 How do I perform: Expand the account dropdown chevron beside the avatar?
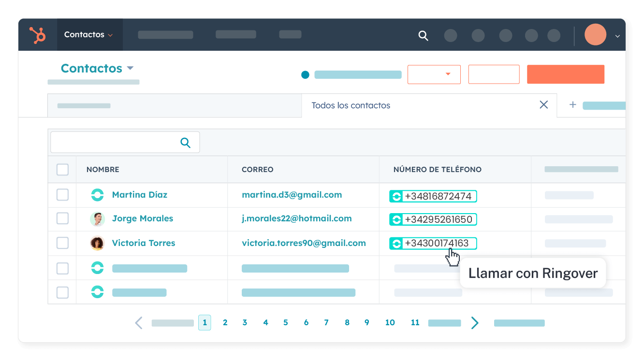(617, 36)
